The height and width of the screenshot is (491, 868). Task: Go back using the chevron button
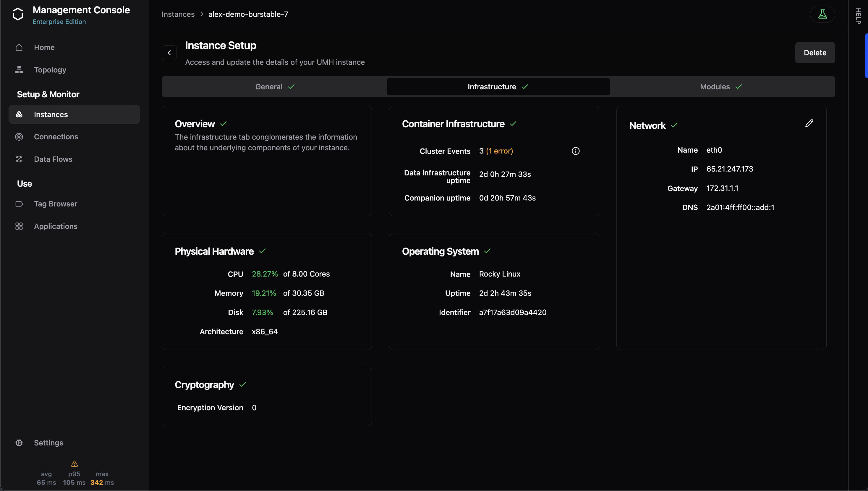[x=169, y=53]
